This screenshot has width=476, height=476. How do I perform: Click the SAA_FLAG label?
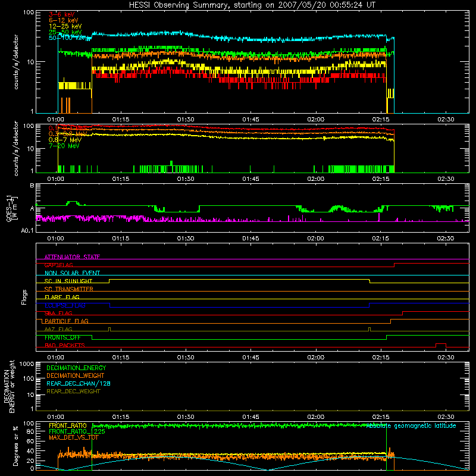(58, 313)
